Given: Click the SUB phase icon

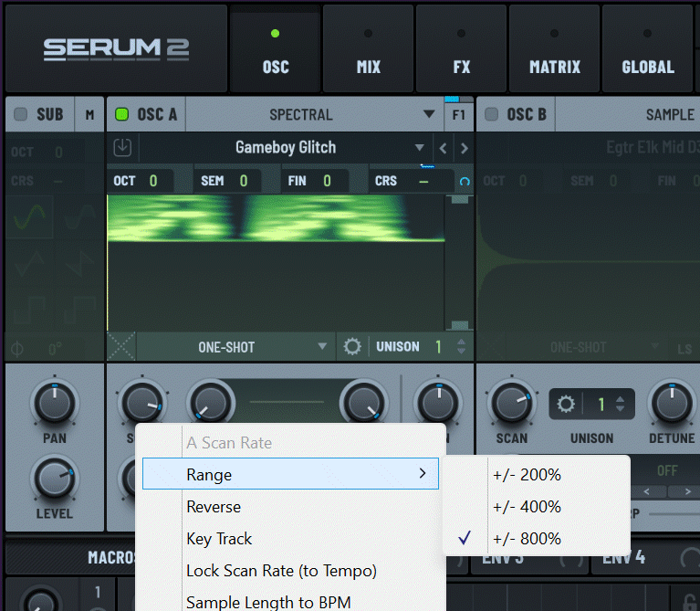Looking at the screenshot, I should (x=17, y=348).
